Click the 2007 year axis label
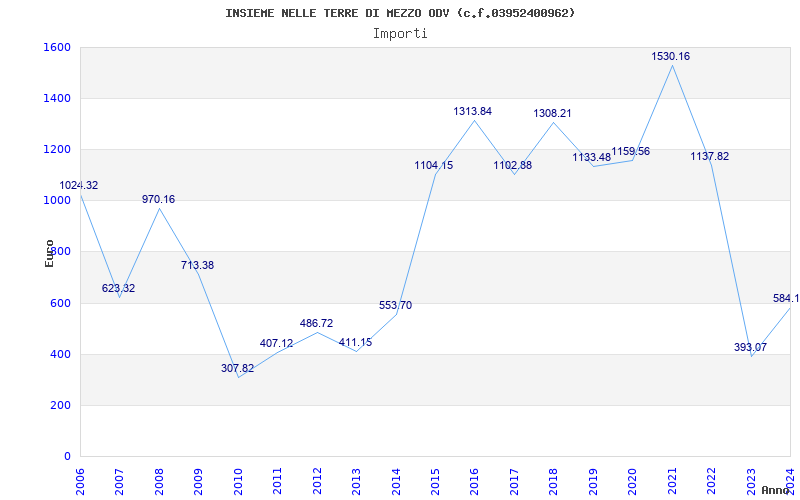The image size is (800, 500). (x=119, y=481)
